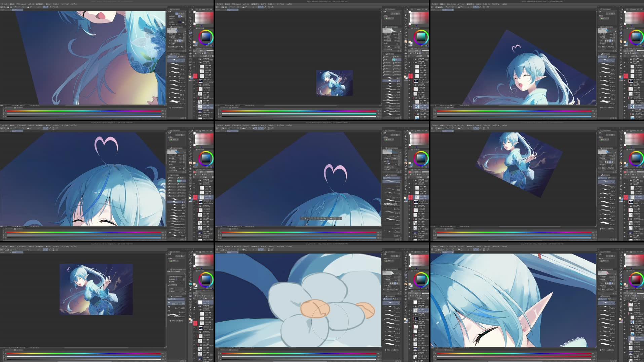This screenshot has height=362, width=644.
Task: Select Eyedropper tool in hair-strands window
Action: click(190, 29)
